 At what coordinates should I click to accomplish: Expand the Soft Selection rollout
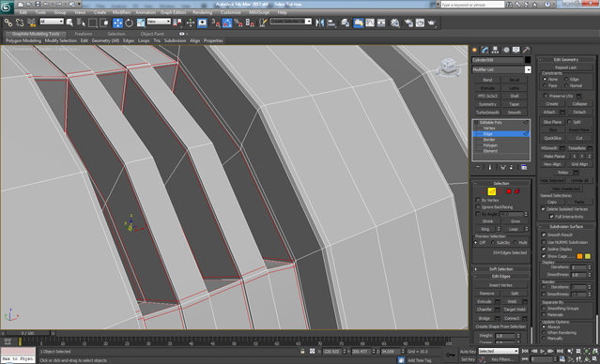[501, 269]
